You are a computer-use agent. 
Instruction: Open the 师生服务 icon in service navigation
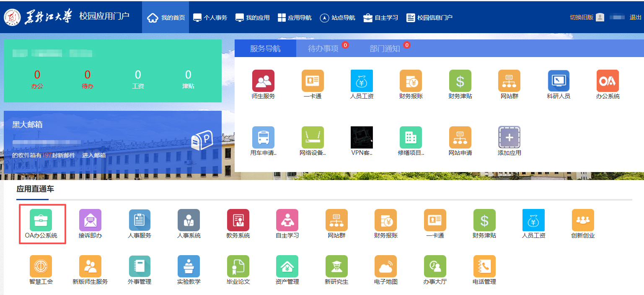[x=263, y=81]
